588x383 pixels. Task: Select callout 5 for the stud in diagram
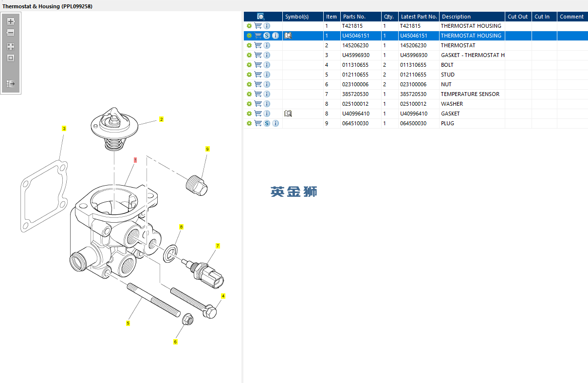(128, 323)
